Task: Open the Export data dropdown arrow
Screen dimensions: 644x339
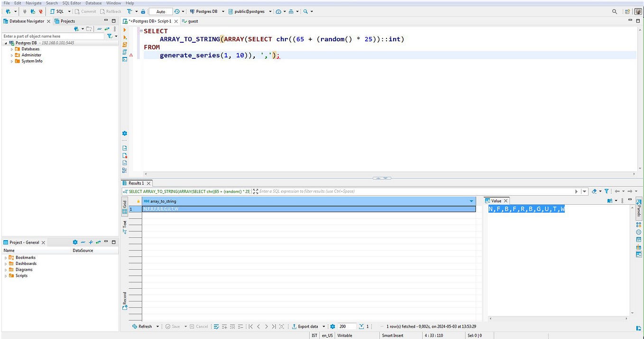Action: 324,327
